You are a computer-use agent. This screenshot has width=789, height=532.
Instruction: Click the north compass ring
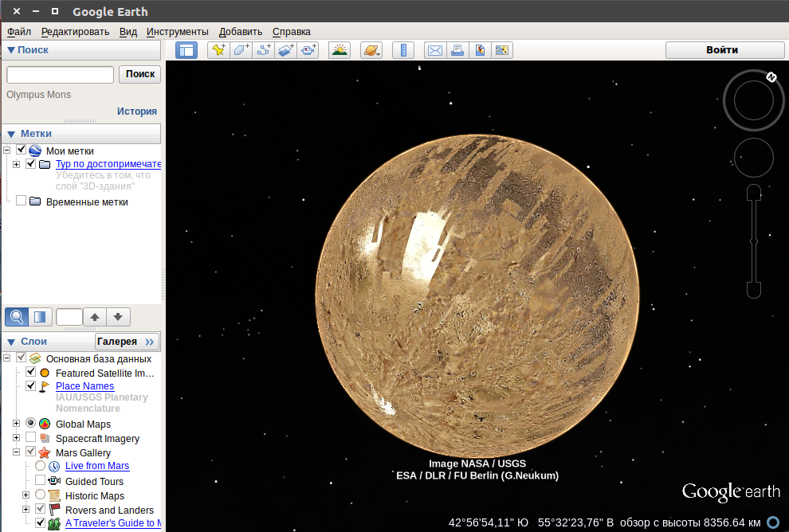771,77
